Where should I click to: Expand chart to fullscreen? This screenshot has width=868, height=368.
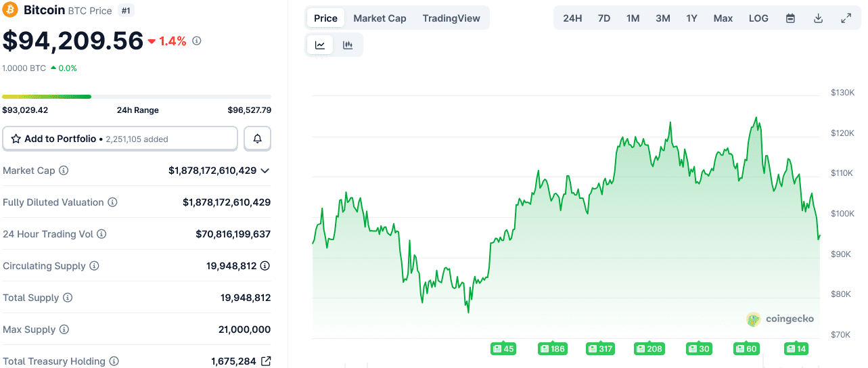pyautogui.click(x=846, y=18)
